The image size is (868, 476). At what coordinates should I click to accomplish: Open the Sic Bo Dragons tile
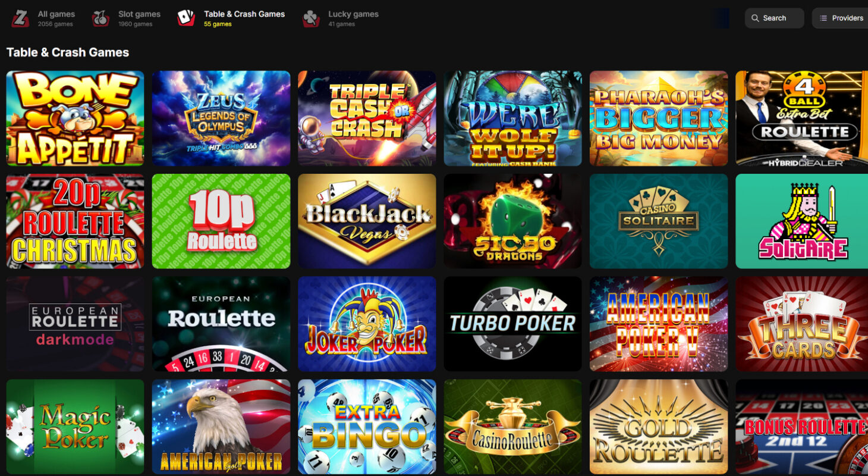(x=512, y=221)
